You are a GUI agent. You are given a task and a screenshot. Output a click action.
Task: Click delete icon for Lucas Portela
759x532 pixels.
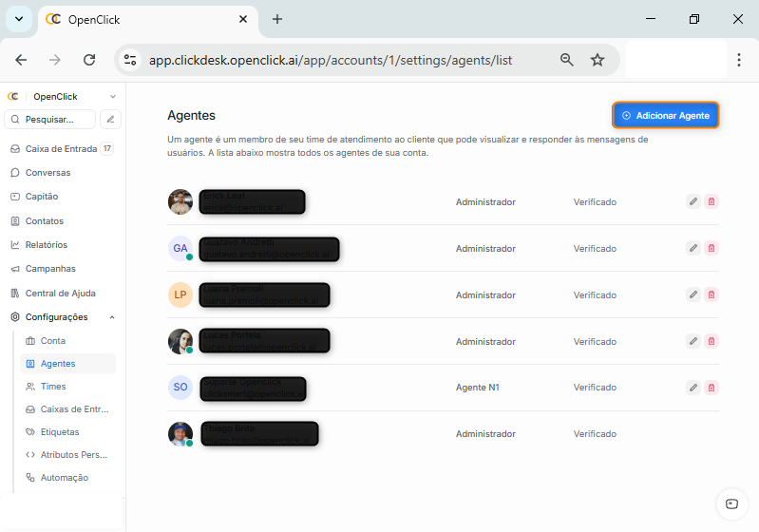[712, 341]
